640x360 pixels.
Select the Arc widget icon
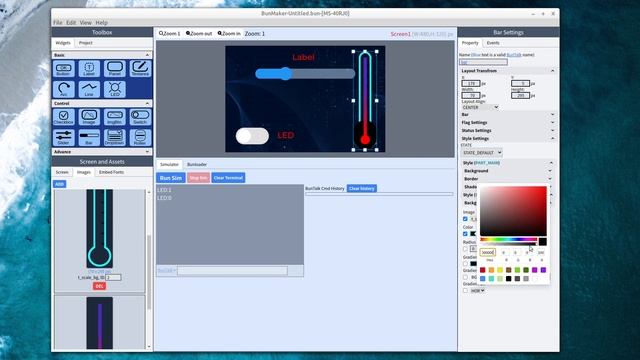point(63,89)
